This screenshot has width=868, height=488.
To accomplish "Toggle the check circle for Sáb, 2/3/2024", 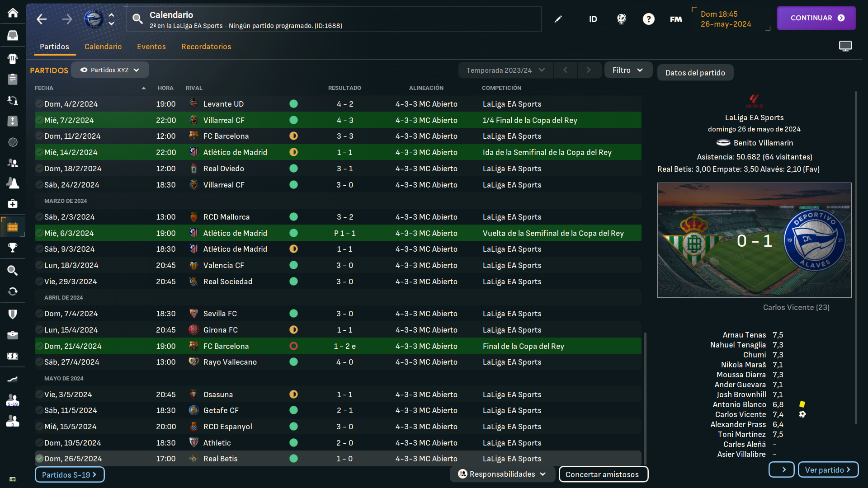I will point(39,217).
